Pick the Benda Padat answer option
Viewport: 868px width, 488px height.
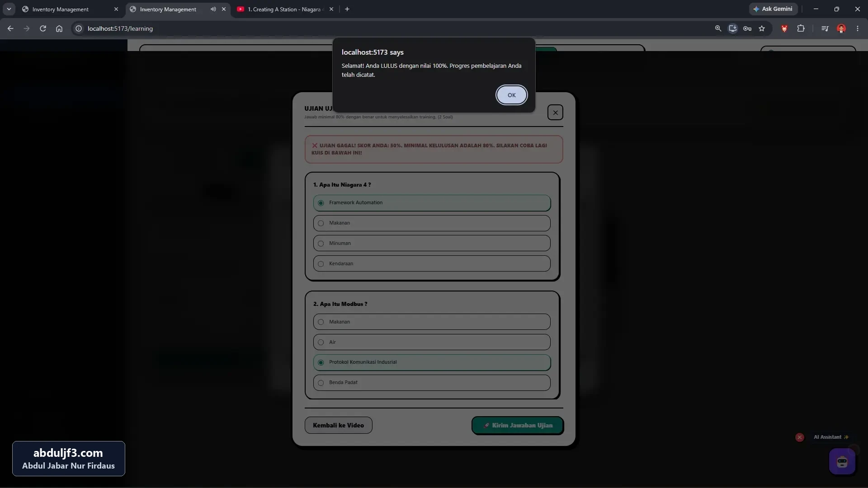(432, 383)
